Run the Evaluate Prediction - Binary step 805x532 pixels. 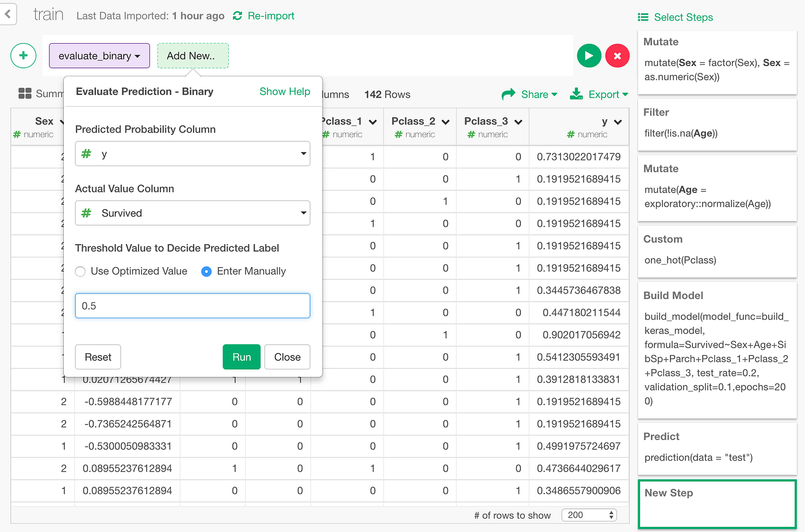point(241,357)
